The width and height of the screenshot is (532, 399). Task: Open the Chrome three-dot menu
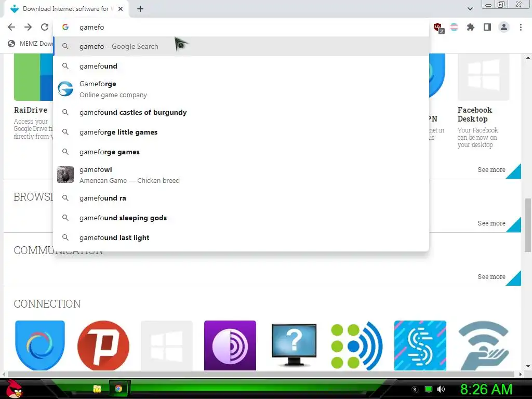(x=521, y=27)
